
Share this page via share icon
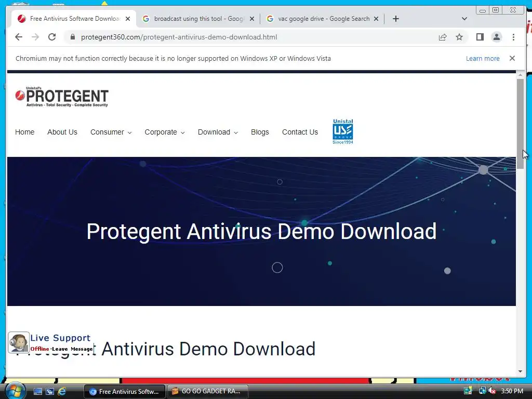tap(443, 37)
